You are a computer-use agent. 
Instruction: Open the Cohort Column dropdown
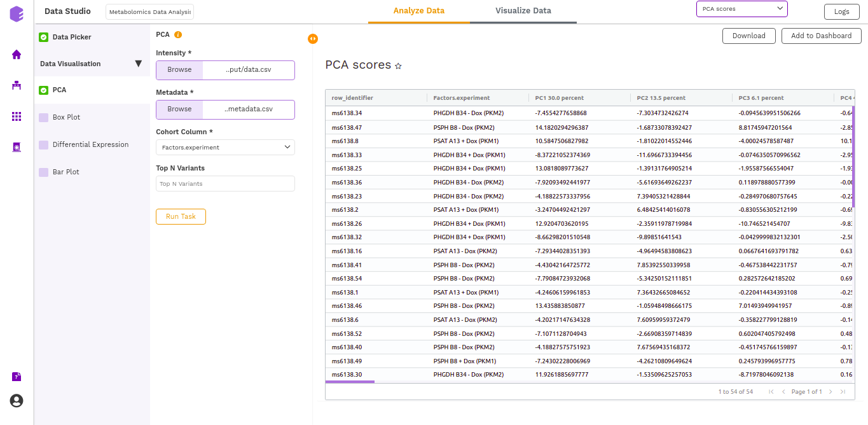[x=225, y=147]
